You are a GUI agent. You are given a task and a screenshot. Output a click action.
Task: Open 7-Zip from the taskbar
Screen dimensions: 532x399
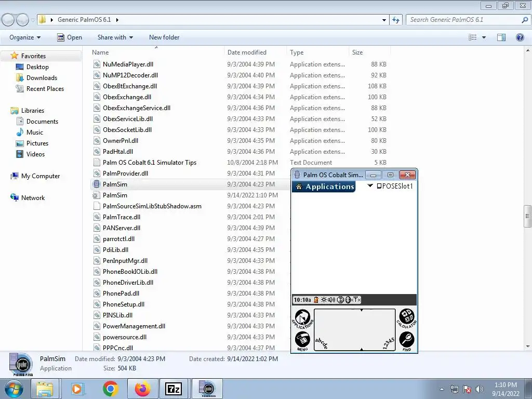[x=173, y=389]
